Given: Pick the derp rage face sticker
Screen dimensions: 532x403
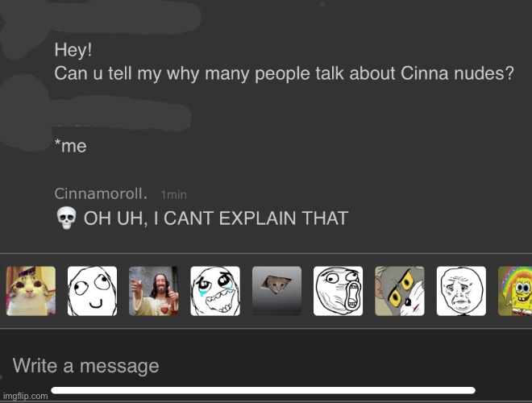Looking at the screenshot, I should (92, 291).
